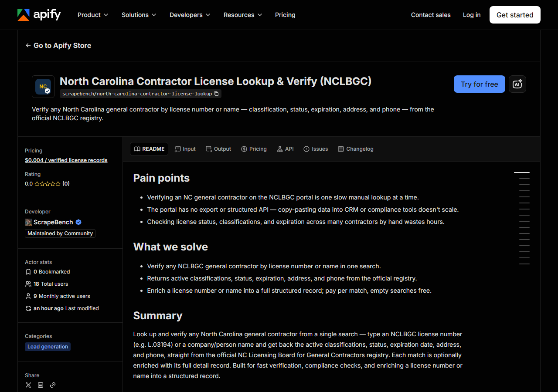
Task: Click the Summary heading
Action: click(x=158, y=316)
